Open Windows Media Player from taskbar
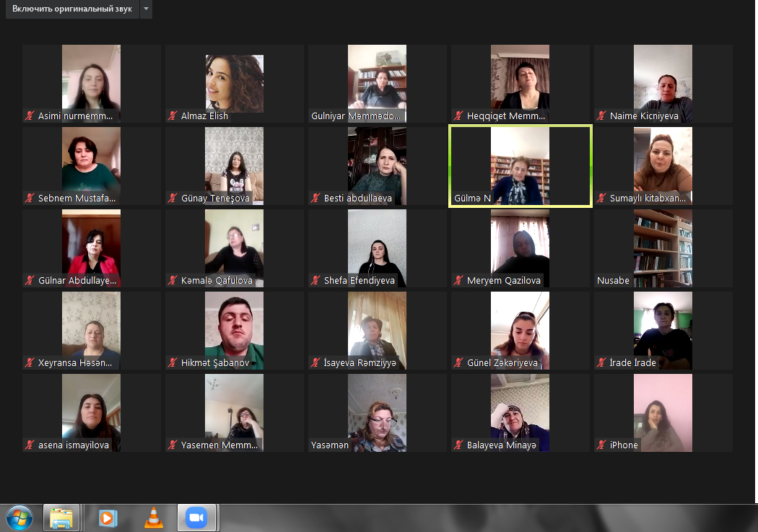Viewport: 758px width, 532px height. pos(108,518)
